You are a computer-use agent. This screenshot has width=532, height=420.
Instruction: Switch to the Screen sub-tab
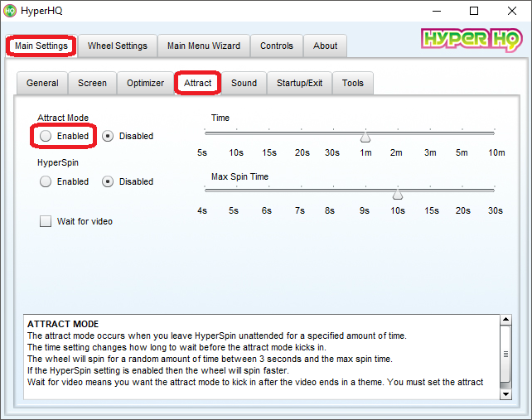[92, 83]
